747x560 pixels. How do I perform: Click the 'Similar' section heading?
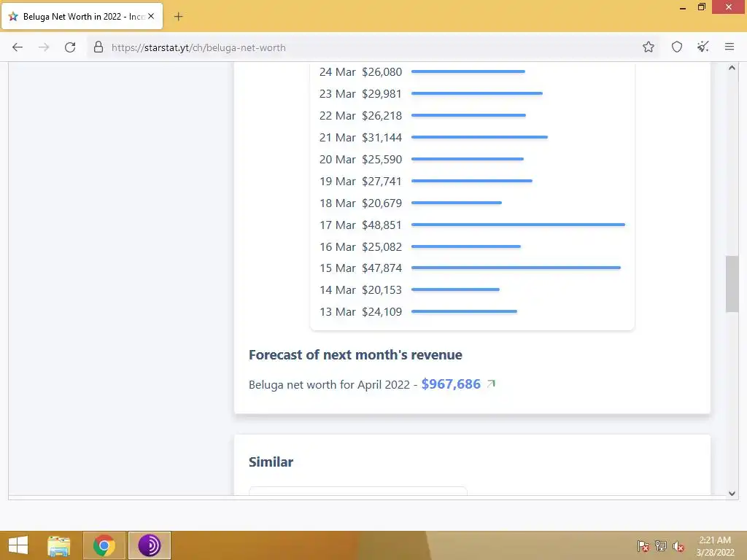point(271,462)
